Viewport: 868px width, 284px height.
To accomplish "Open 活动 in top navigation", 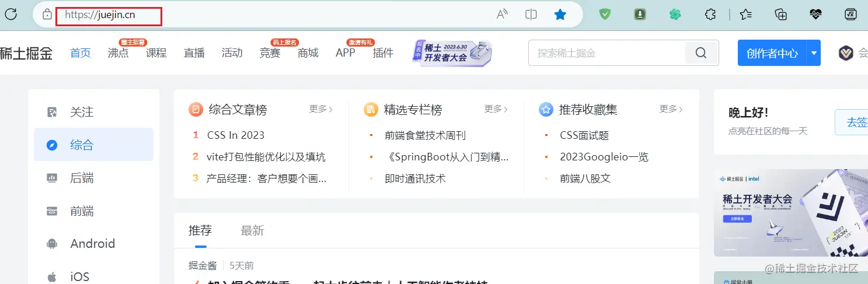I will (x=232, y=53).
